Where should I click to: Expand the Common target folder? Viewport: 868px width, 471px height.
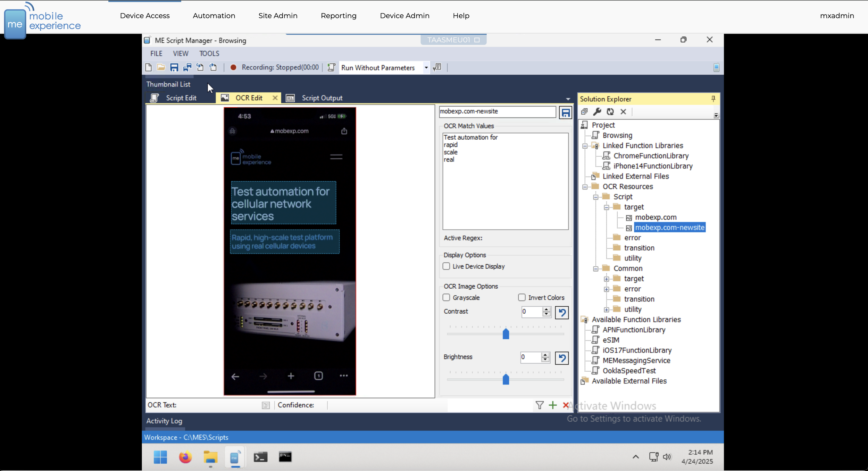(x=606, y=279)
